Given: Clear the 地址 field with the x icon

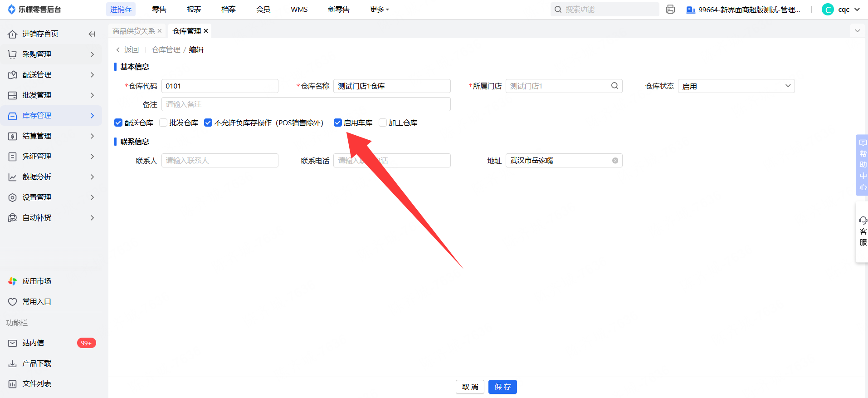Looking at the screenshot, I should 615,161.
